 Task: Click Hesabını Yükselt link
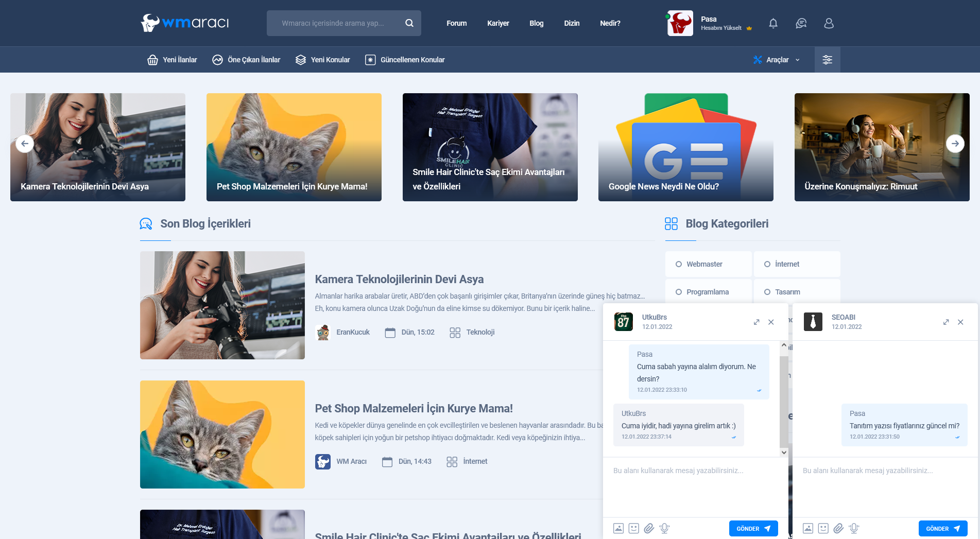pyautogui.click(x=726, y=28)
